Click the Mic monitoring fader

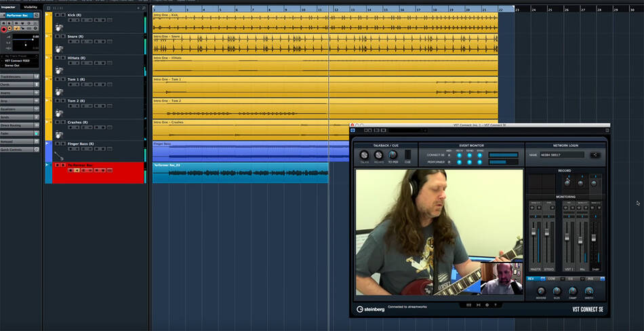pos(580,240)
